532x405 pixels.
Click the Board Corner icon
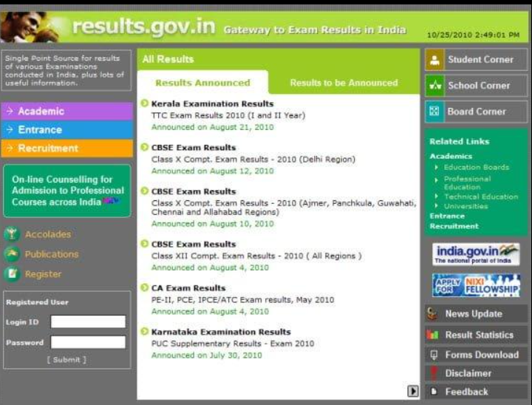434,112
